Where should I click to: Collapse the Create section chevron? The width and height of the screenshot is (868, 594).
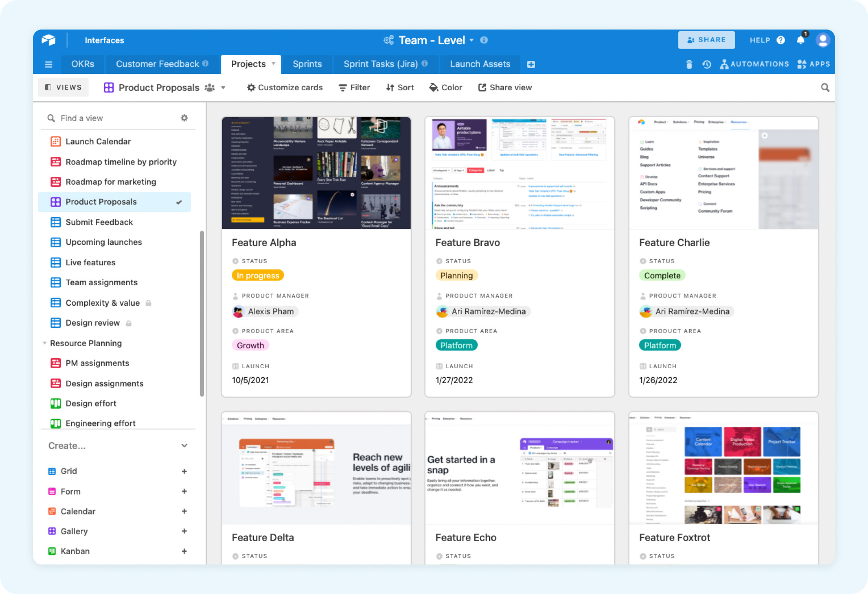(x=184, y=445)
